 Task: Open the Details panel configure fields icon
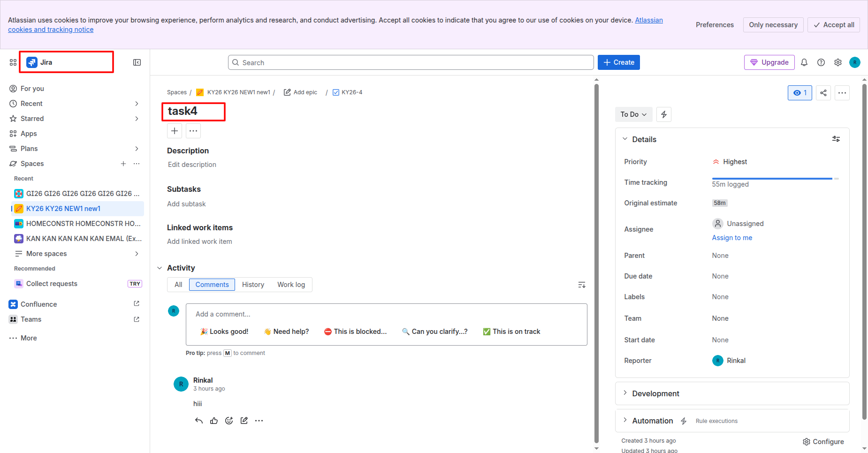tap(836, 139)
